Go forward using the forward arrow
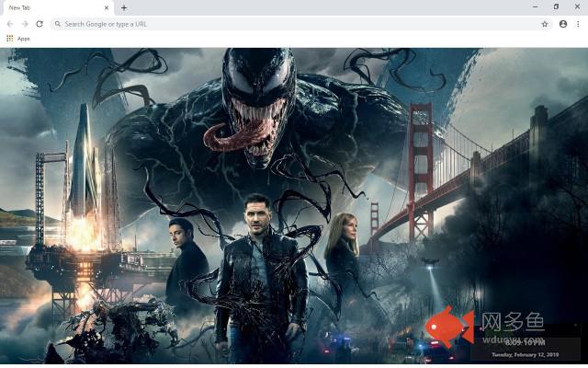The image size is (588, 368). coord(25,24)
